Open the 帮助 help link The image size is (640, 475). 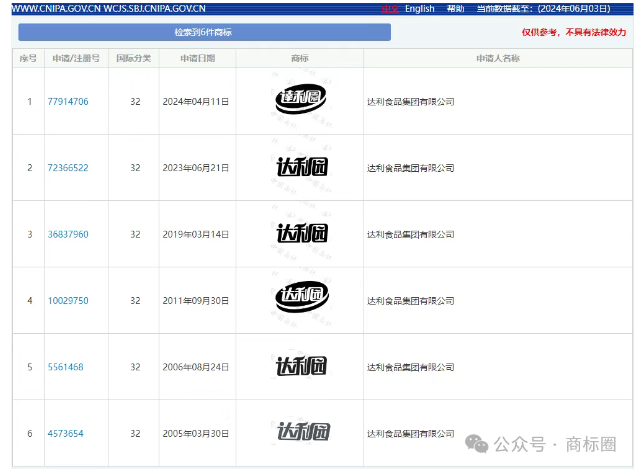(455, 9)
